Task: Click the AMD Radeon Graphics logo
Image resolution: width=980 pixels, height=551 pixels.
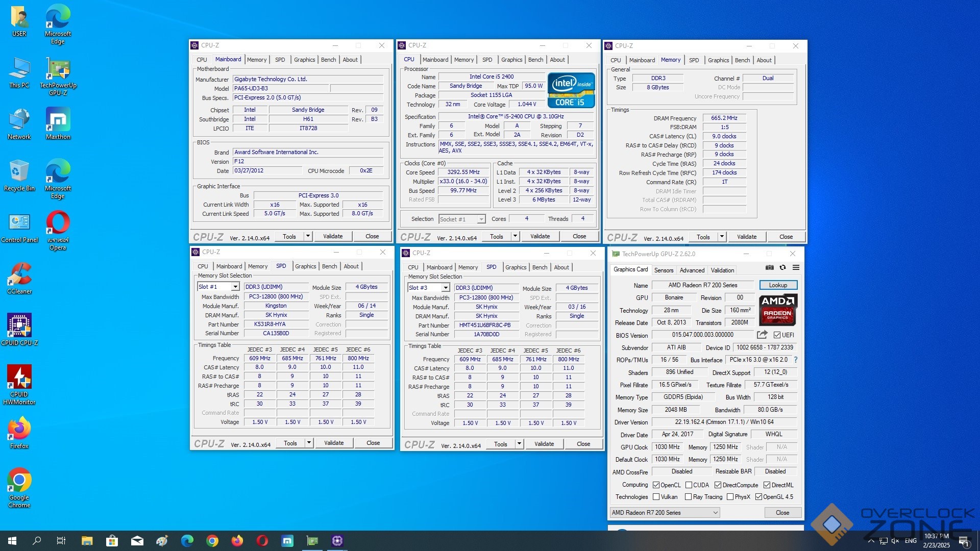Action: (777, 310)
